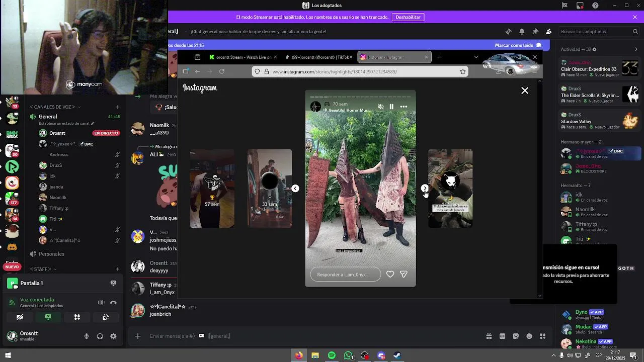Image resolution: width=644 pixels, height=362 pixels.
Task: Open a new browser tab with plus
Action: [439, 57]
